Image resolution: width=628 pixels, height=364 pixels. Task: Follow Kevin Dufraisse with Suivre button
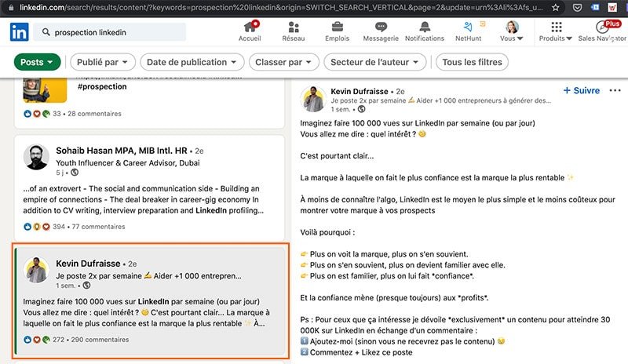[581, 90]
